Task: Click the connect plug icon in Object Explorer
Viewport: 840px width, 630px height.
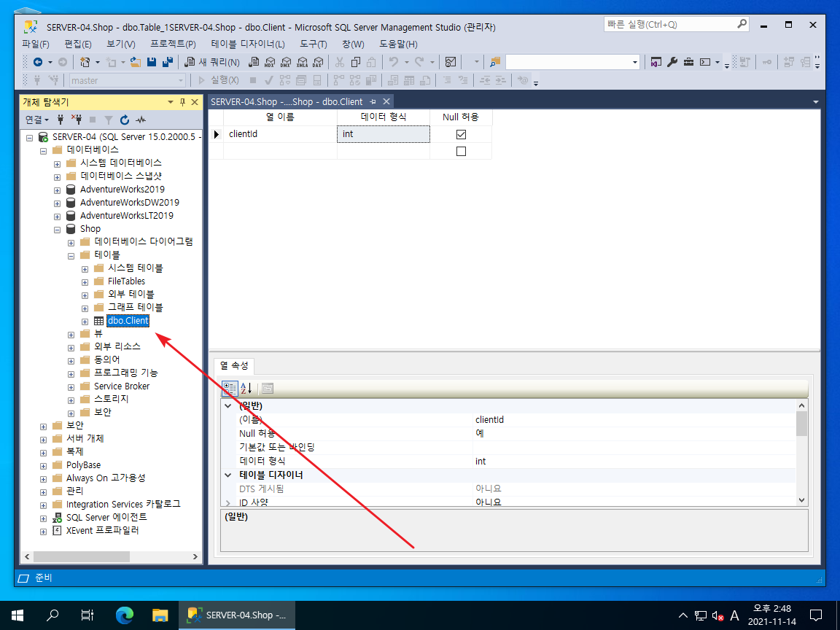Action: (x=61, y=120)
